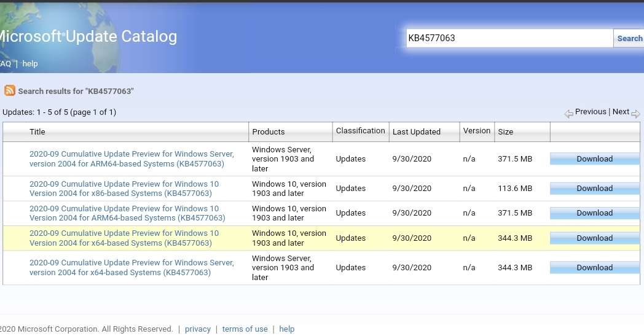Viewport: 644px width, 336px height.
Task: Open the help link in header
Action: point(30,64)
